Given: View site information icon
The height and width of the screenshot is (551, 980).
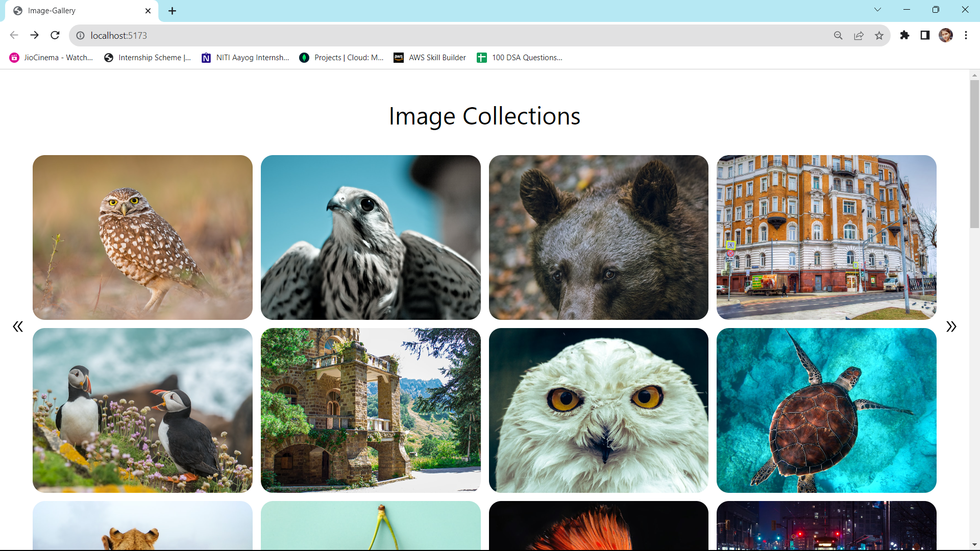Looking at the screenshot, I should pos(80,35).
